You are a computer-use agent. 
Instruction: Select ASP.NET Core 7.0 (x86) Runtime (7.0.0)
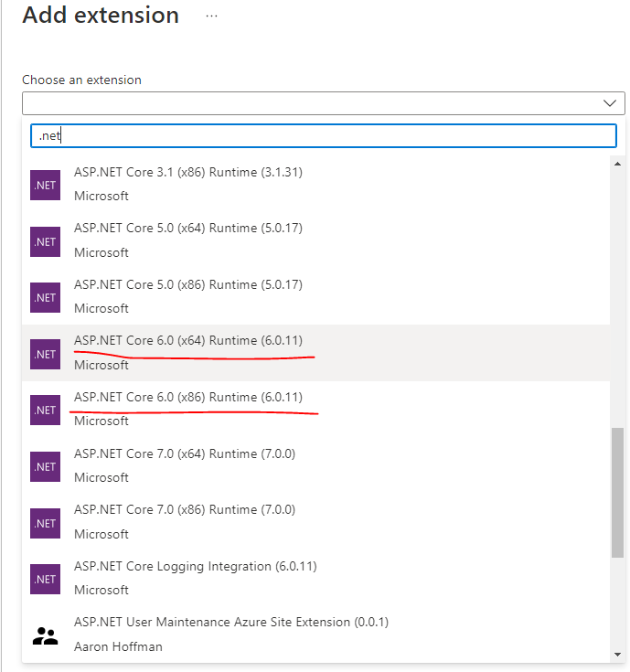coord(315,522)
